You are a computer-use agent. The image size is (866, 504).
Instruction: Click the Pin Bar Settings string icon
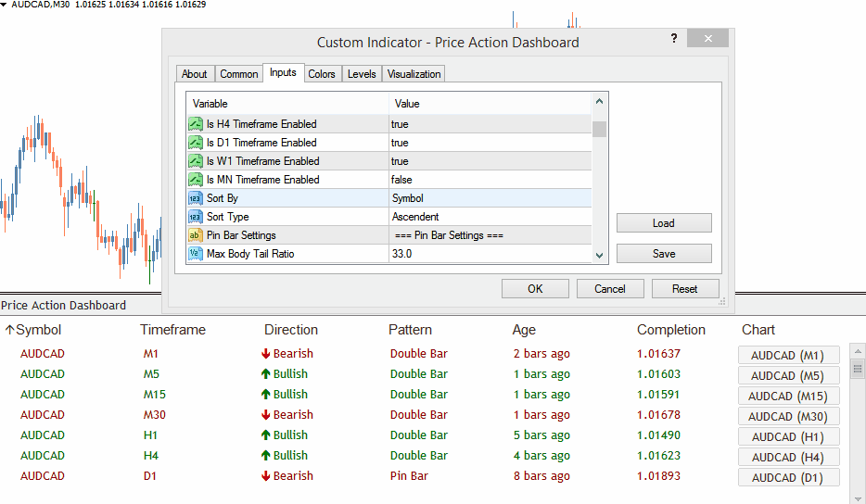click(x=196, y=235)
